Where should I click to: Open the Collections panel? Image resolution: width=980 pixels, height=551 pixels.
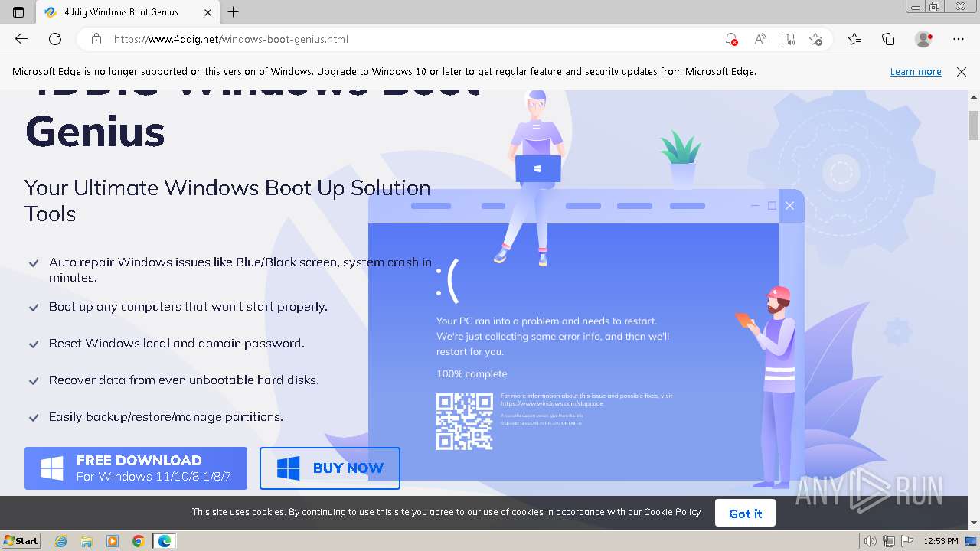pyautogui.click(x=888, y=39)
